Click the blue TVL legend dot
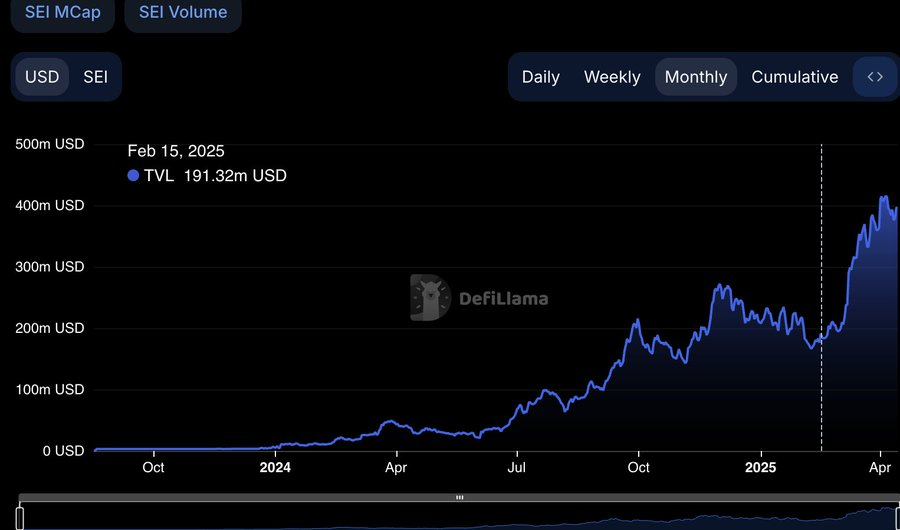The width and height of the screenshot is (900, 530). click(x=133, y=176)
